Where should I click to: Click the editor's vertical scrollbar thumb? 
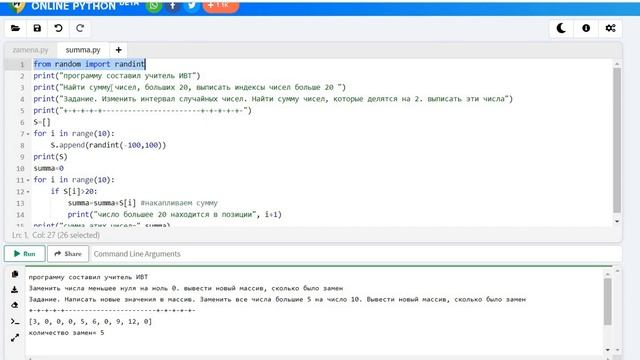tap(617, 140)
